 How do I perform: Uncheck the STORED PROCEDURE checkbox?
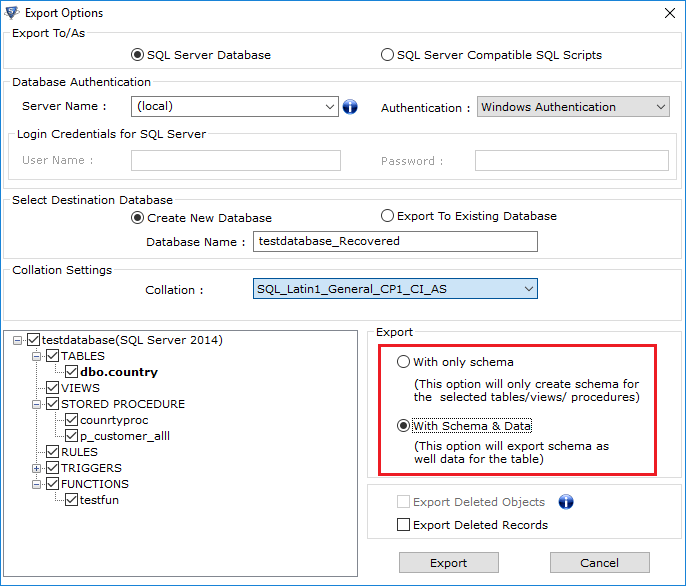(52, 404)
